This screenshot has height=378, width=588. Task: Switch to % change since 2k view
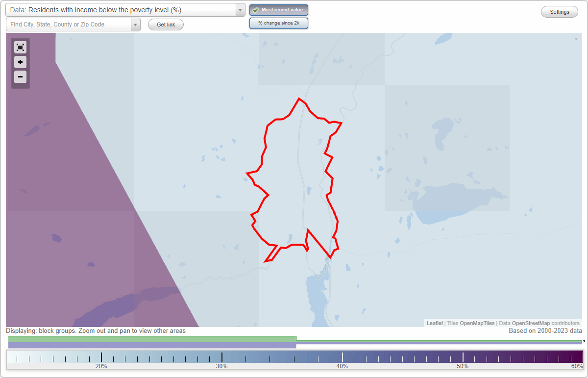pyautogui.click(x=278, y=23)
